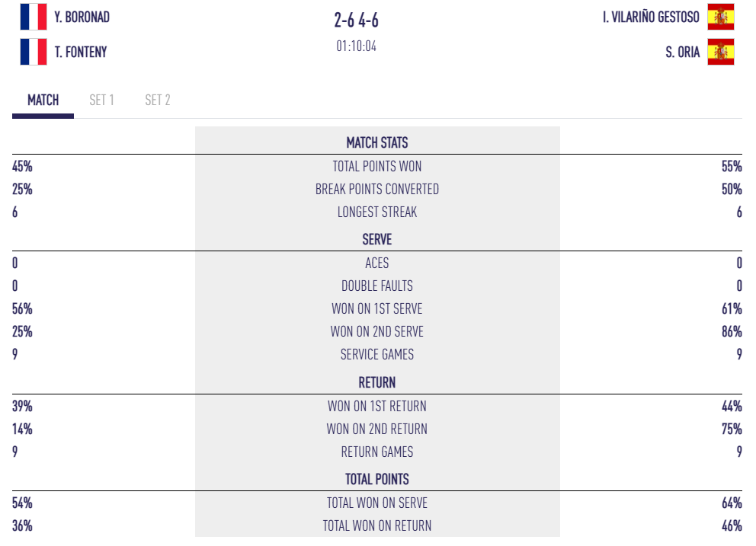Click the TOTAL POINTS section header
The height and width of the screenshot is (546, 756).
point(377,479)
